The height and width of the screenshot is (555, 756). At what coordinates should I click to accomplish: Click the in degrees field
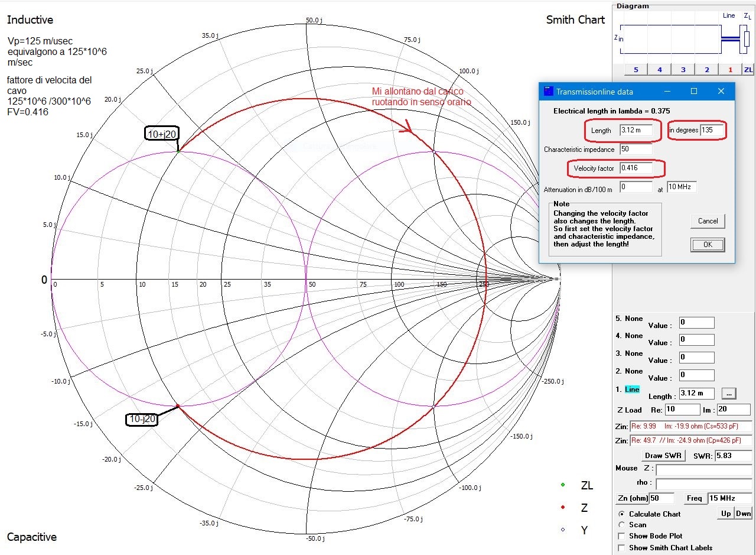(712, 130)
